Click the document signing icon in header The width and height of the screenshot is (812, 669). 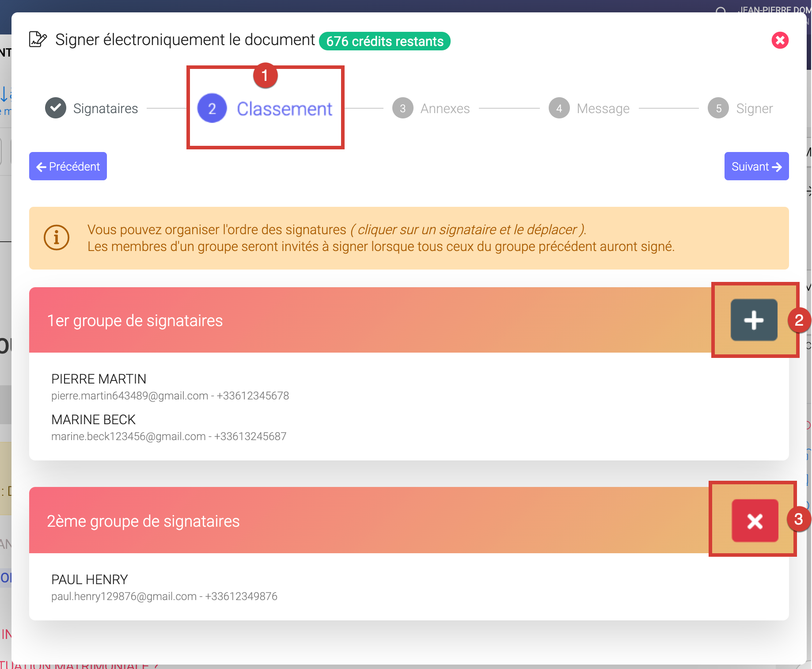[x=38, y=39]
